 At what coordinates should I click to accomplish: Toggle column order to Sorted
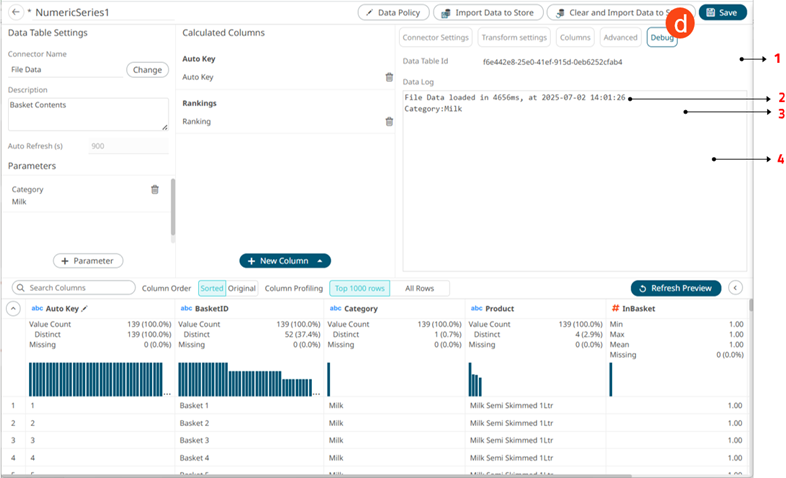[x=211, y=288]
